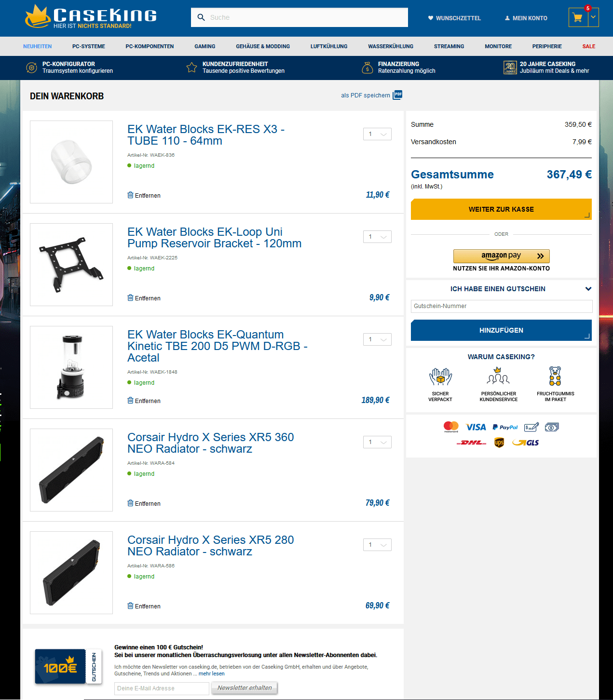Open quantity dropdown for XR5 360 Radiator
This screenshot has height=700, width=613.
pyautogui.click(x=377, y=442)
